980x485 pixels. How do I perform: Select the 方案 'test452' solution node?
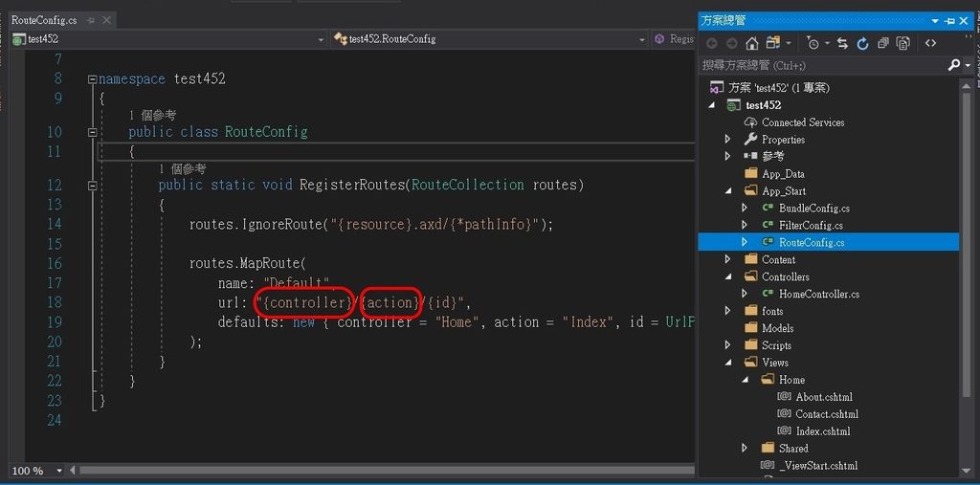(778, 88)
